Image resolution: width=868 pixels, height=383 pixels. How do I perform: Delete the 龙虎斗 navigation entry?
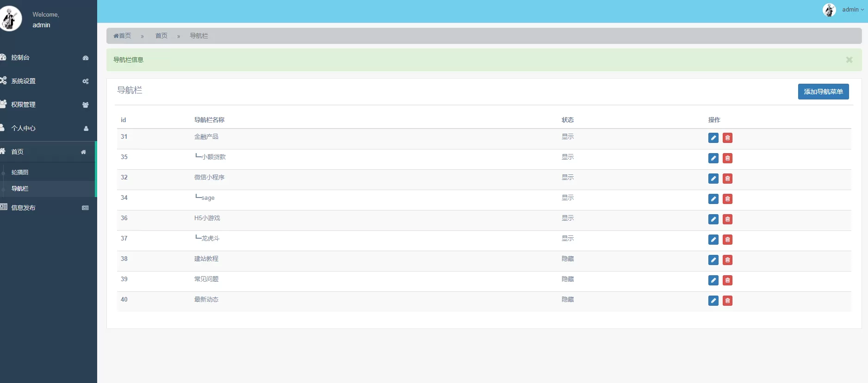point(727,240)
